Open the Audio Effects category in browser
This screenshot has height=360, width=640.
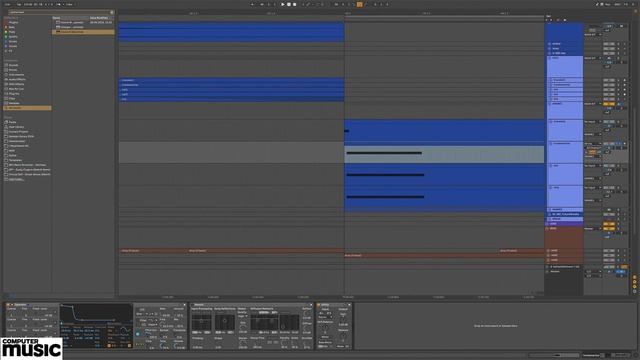[x=17, y=79]
